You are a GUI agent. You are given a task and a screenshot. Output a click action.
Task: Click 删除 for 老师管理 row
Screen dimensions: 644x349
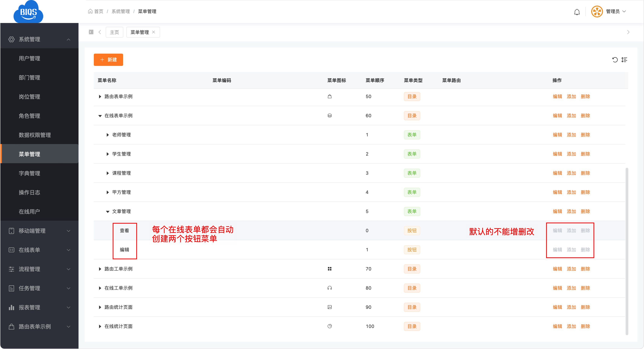(585, 135)
